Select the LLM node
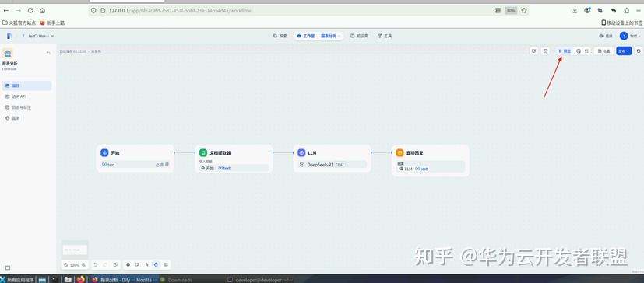644x283 pixels. click(x=333, y=158)
